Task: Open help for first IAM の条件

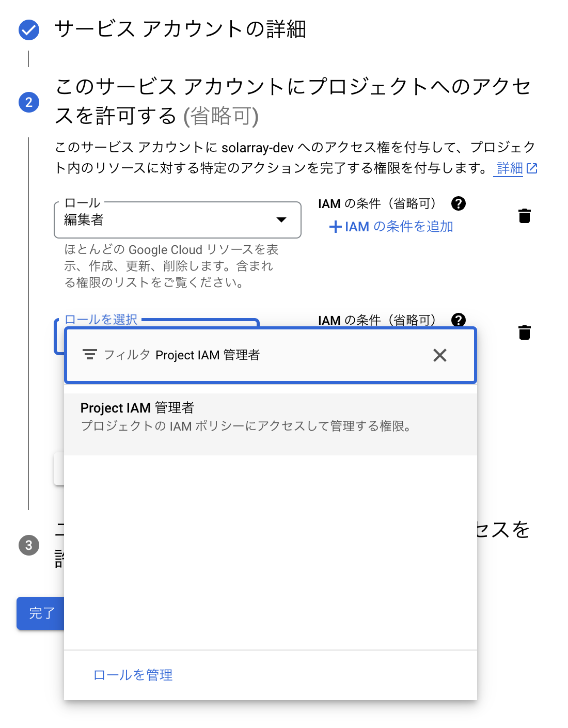Action: tap(459, 203)
